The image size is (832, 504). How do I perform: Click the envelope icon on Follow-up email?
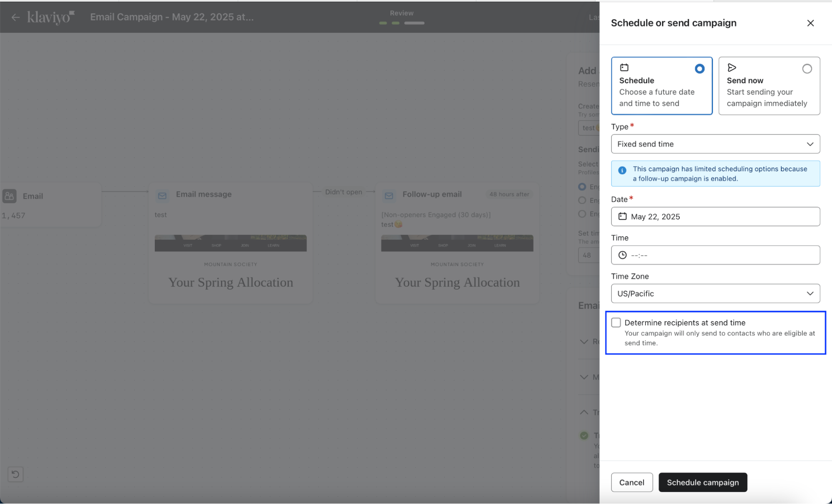tap(389, 196)
